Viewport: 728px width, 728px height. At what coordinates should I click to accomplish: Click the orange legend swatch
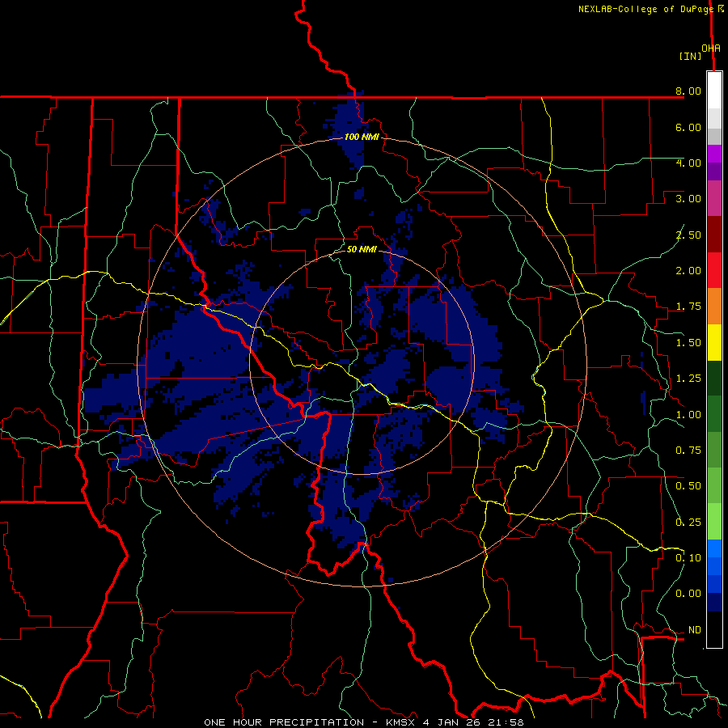pyautogui.click(x=714, y=307)
